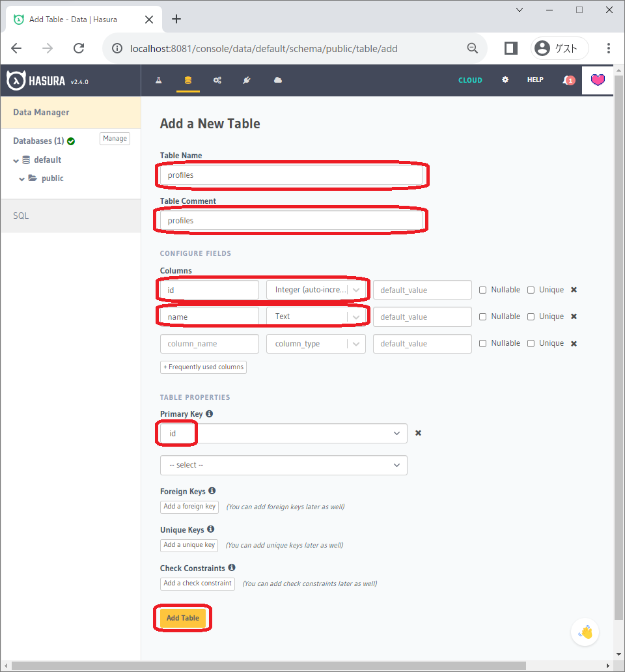Viewport: 625px width, 672px height.
Task: Open the guest profile button
Action: click(x=560, y=48)
